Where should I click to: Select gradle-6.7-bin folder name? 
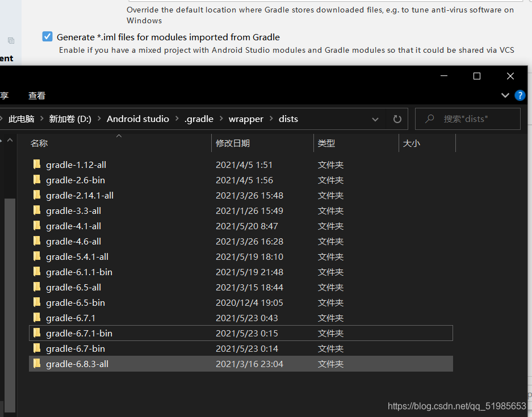click(x=76, y=348)
